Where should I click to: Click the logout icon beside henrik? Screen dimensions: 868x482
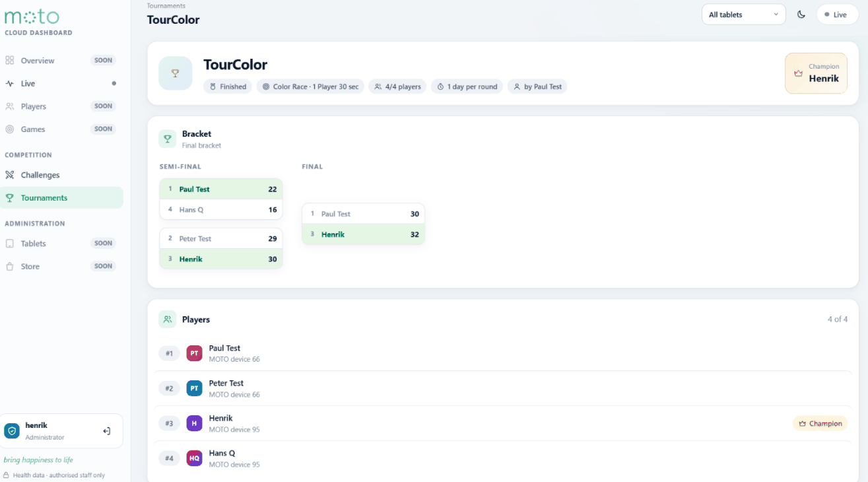pyautogui.click(x=107, y=431)
